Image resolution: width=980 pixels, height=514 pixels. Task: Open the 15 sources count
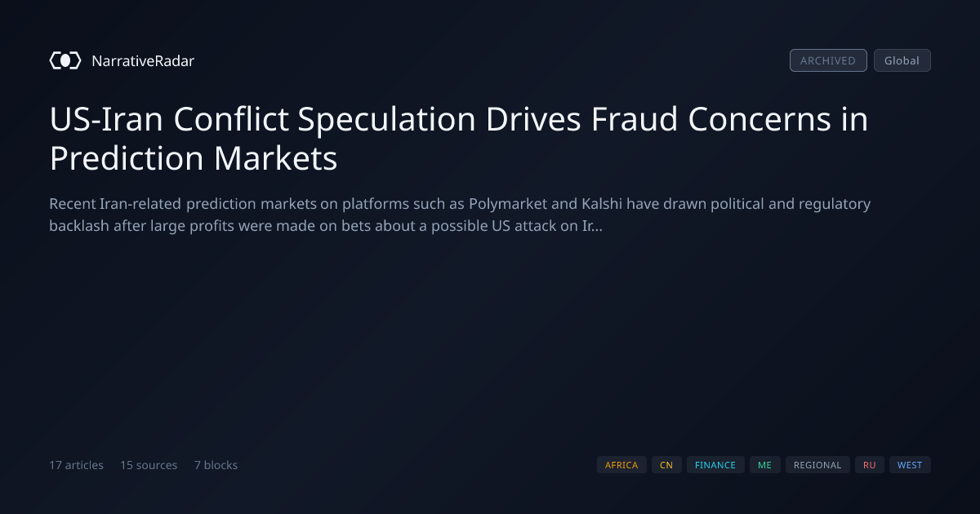149,465
